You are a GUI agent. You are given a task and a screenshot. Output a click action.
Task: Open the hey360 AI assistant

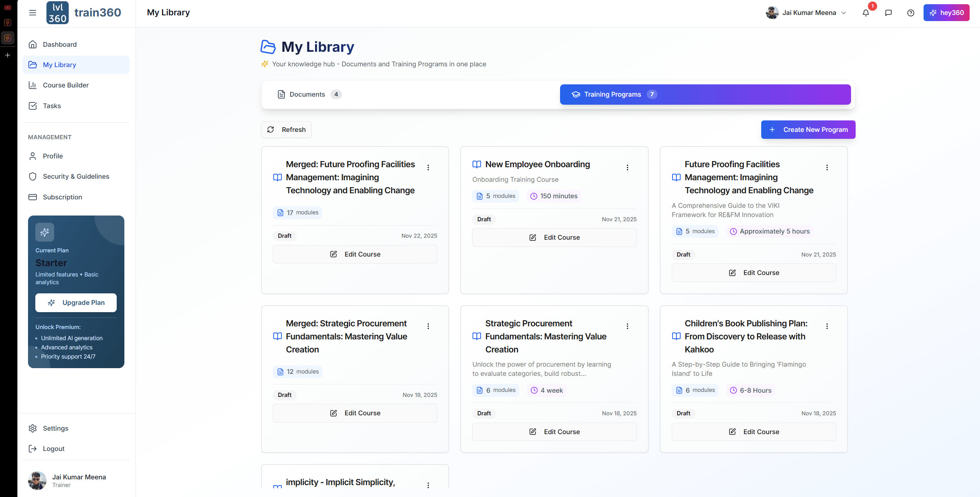click(946, 13)
